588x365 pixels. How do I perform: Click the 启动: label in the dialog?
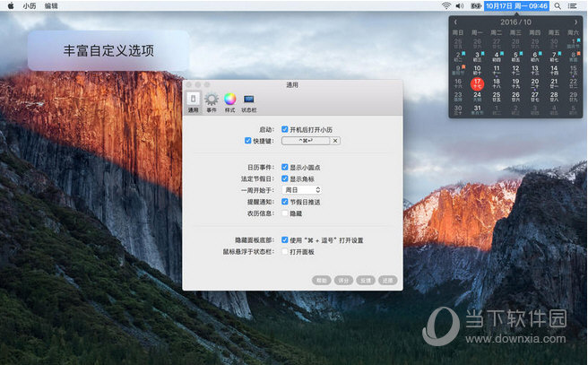(267, 129)
